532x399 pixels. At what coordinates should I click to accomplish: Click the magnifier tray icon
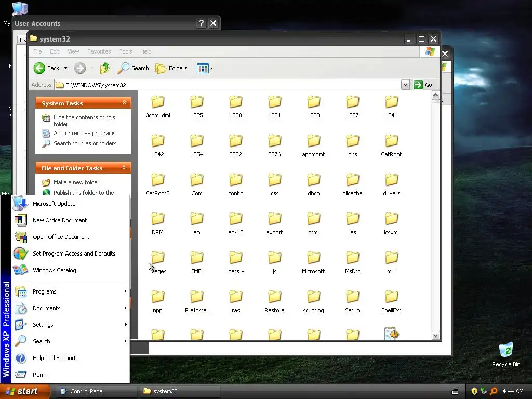coord(494,391)
